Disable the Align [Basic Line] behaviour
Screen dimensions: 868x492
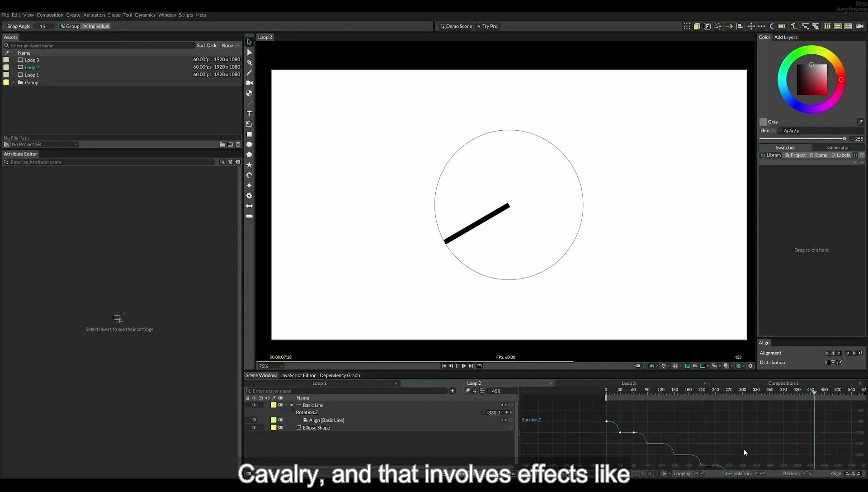254,420
